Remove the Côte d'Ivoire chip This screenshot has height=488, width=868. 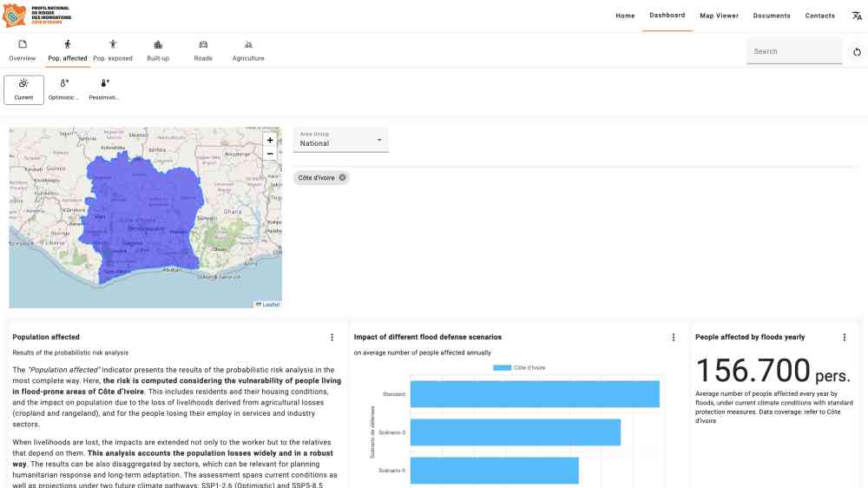point(343,178)
